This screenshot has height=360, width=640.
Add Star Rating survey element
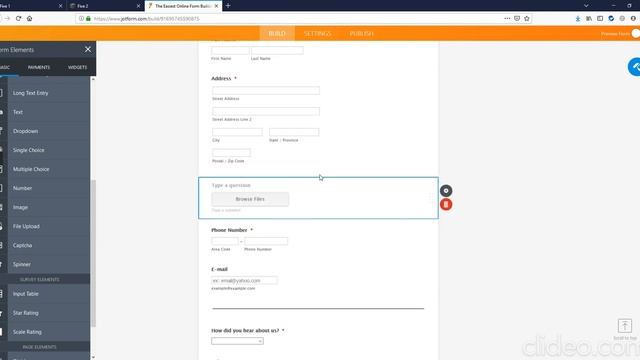click(x=45, y=313)
